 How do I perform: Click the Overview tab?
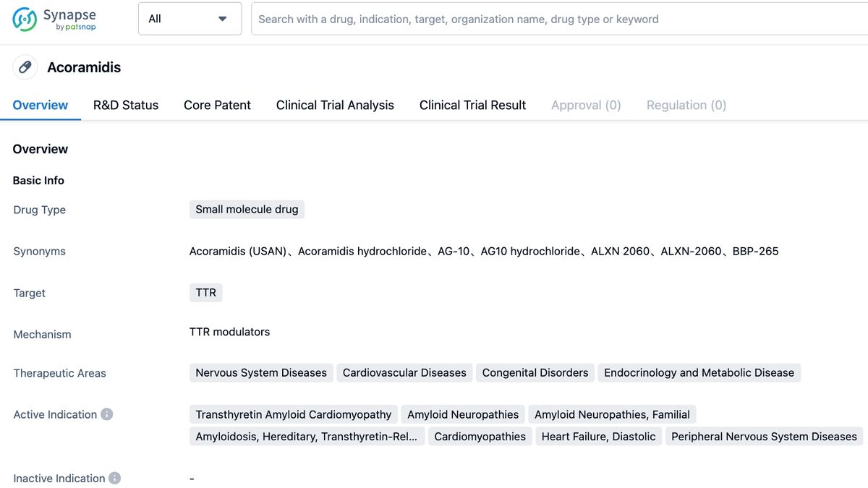coord(40,105)
